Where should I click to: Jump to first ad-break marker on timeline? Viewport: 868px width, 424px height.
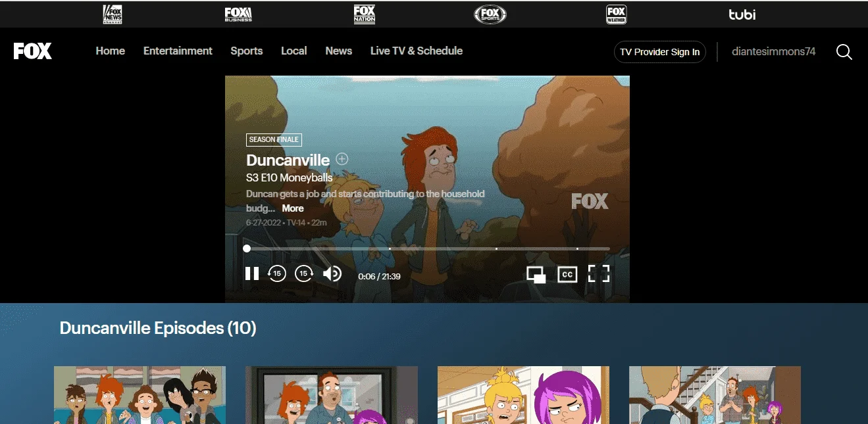pos(390,248)
